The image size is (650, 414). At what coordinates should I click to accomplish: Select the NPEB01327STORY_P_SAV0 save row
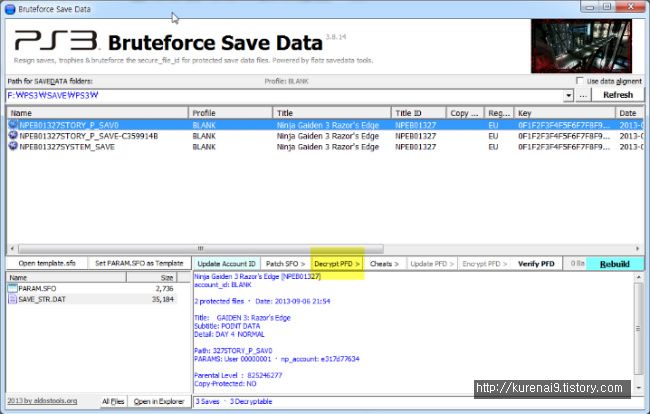325,125
